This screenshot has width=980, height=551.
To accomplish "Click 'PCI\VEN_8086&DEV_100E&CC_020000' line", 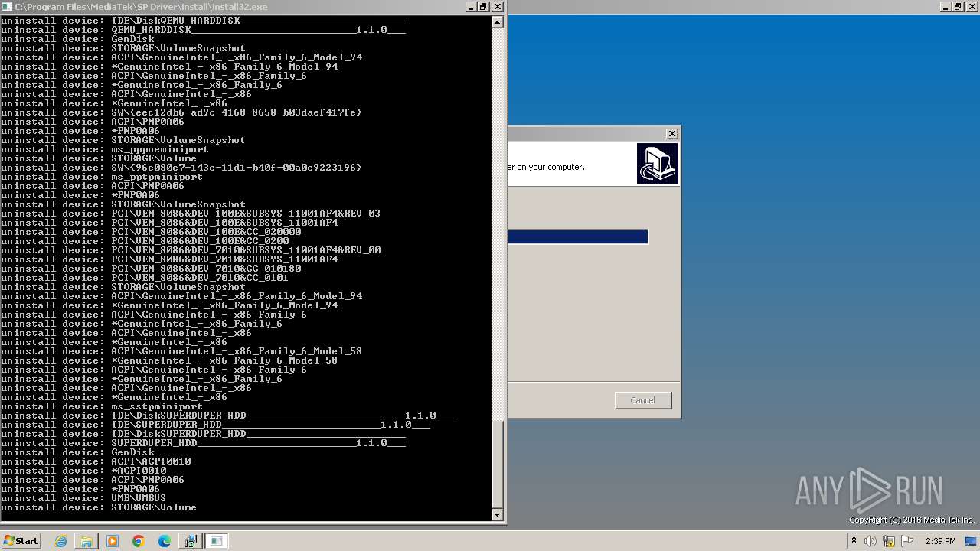I will coord(151,232).
